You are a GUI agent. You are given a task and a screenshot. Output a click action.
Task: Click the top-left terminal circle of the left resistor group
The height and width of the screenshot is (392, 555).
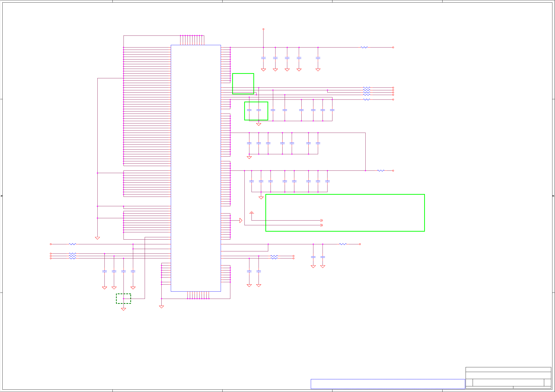(51, 244)
